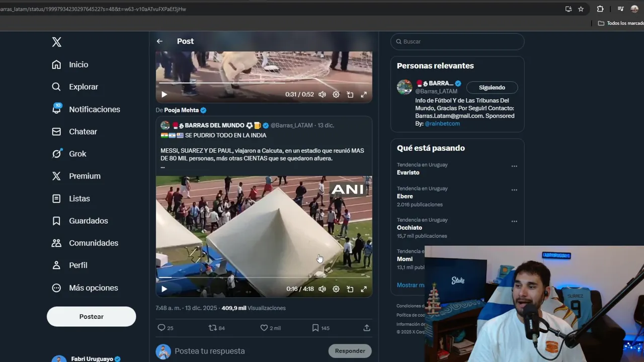
Task: Open more options for Evaristo trend
Action: pyautogui.click(x=514, y=166)
